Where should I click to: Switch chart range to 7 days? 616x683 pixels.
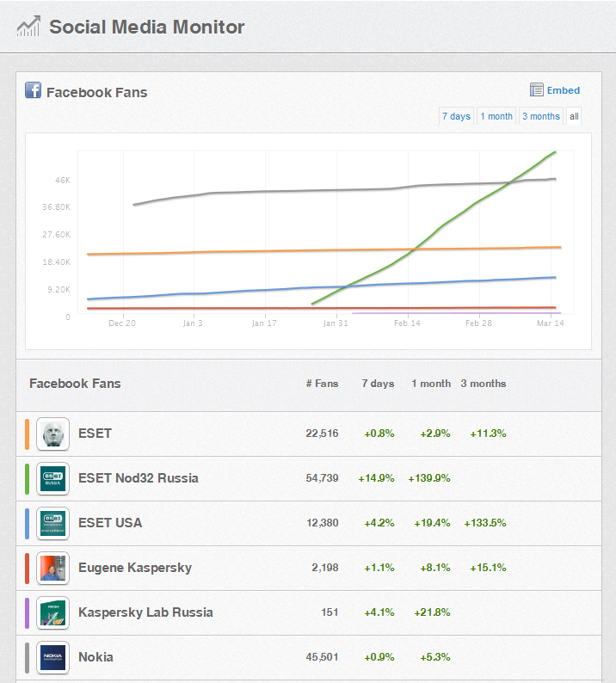[x=456, y=116]
